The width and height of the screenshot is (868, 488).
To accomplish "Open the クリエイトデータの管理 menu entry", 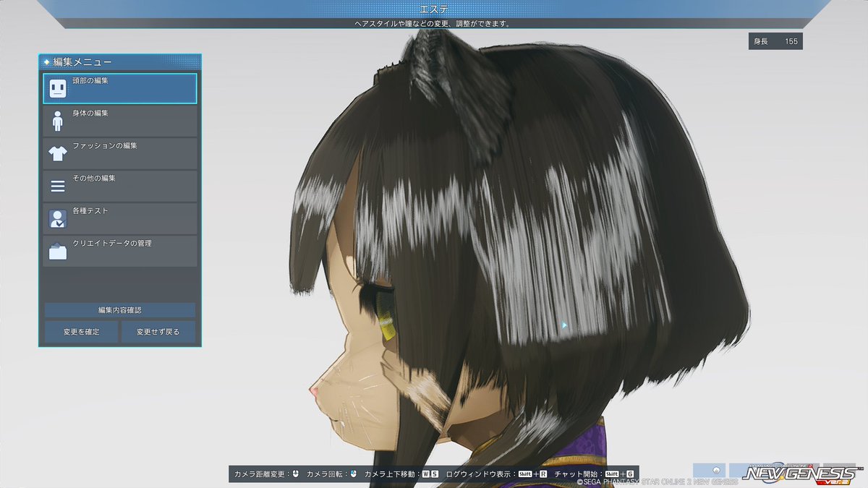I will point(120,251).
